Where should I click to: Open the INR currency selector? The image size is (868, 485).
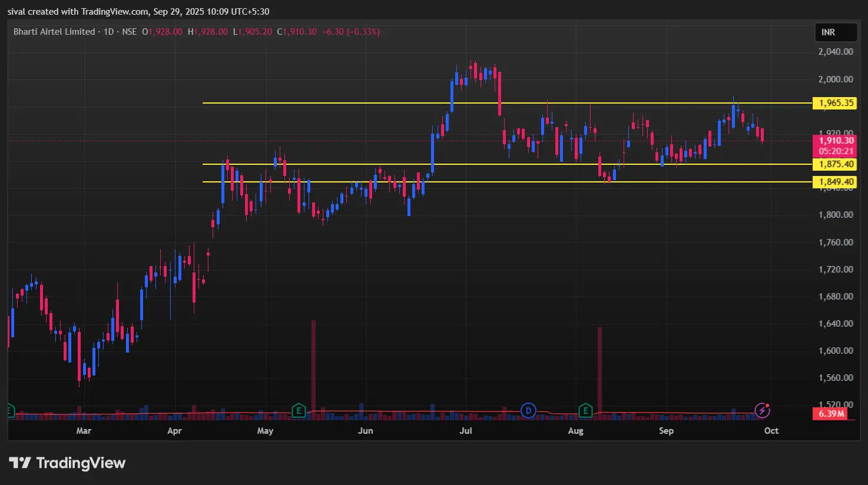tap(836, 32)
